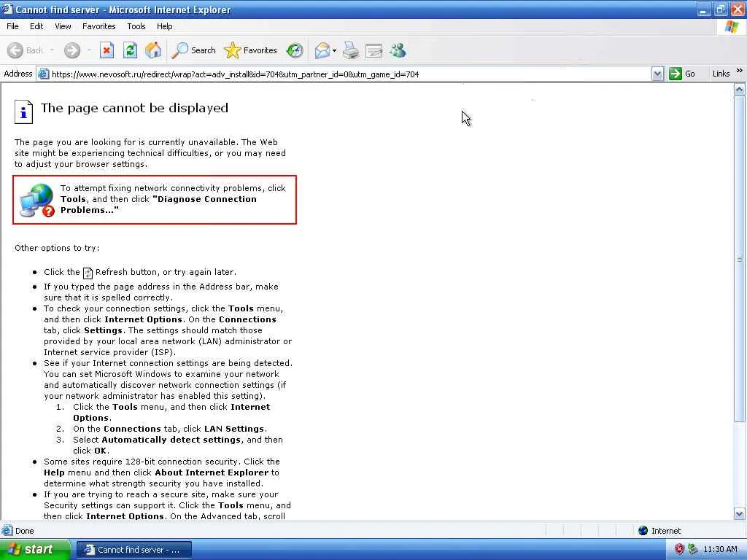Expand the Address bar URL dropdown
The image size is (747, 560).
pyautogui.click(x=657, y=74)
